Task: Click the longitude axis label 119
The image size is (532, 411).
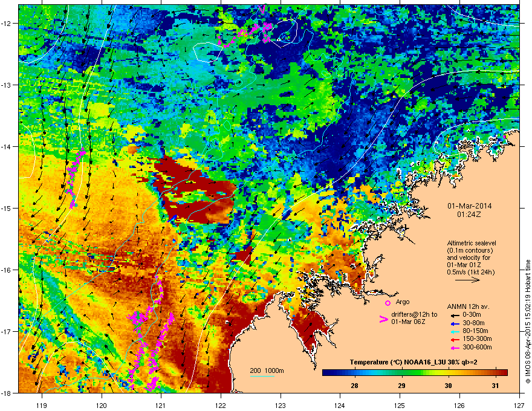Action: (42, 405)
